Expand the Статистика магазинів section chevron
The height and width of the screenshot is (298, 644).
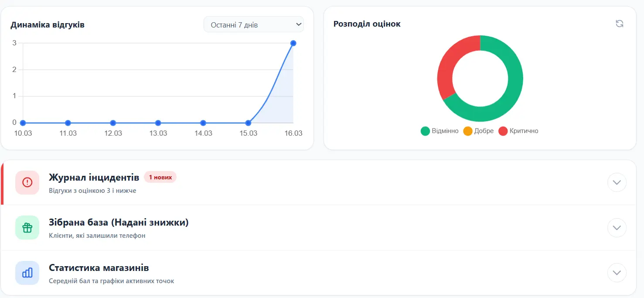pos(617,273)
